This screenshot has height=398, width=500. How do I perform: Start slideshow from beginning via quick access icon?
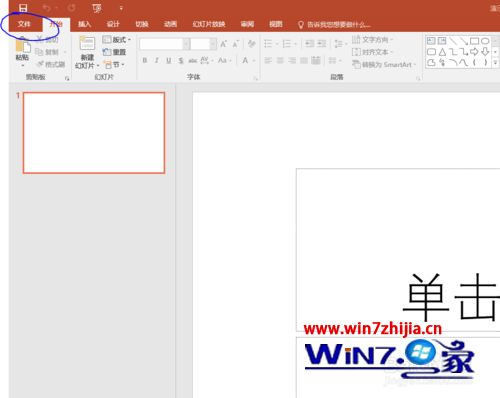97,8
